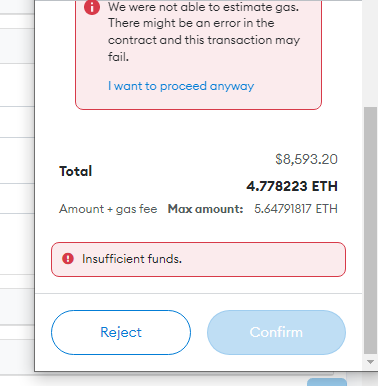Reject the transaction
Viewport: 378px width, 386px height.
click(121, 332)
